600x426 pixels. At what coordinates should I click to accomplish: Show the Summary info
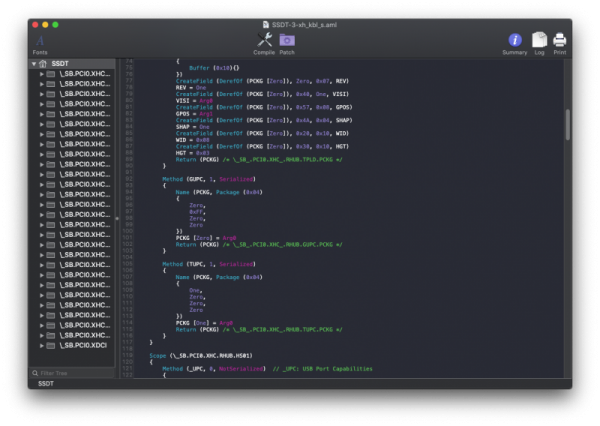pyautogui.click(x=515, y=41)
